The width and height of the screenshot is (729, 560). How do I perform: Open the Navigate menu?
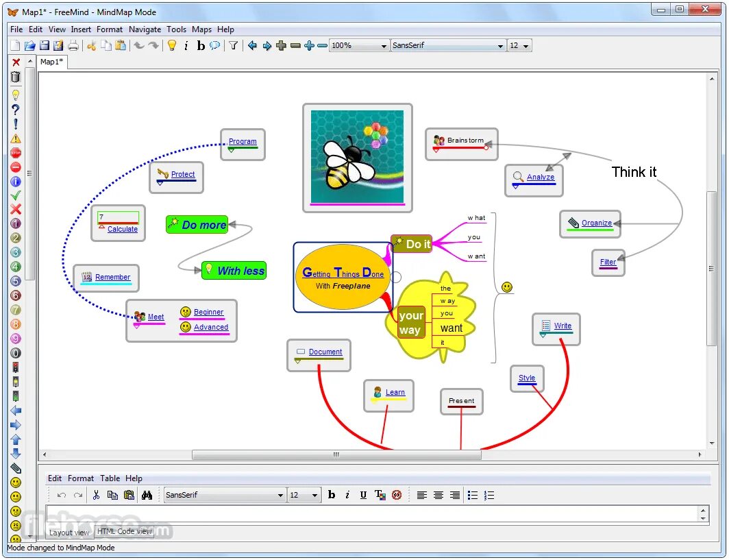pyautogui.click(x=145, y=29)
